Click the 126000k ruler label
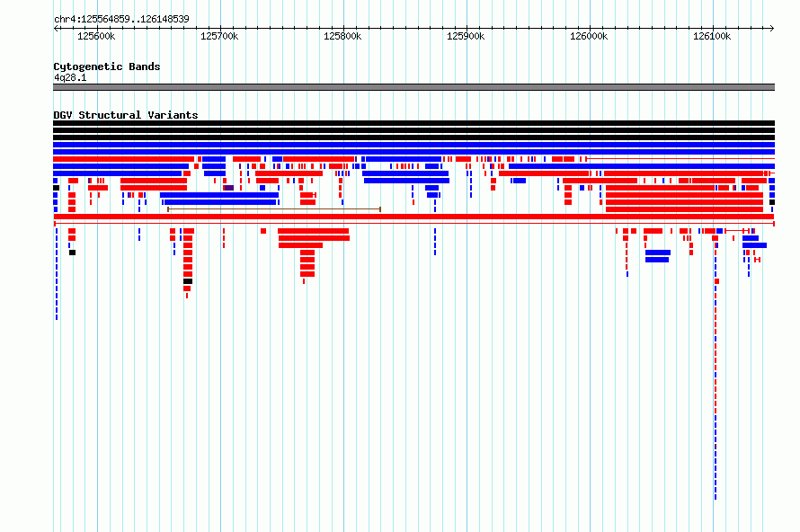Viewport: 800px width, 532px height. [x=589, y=36]
